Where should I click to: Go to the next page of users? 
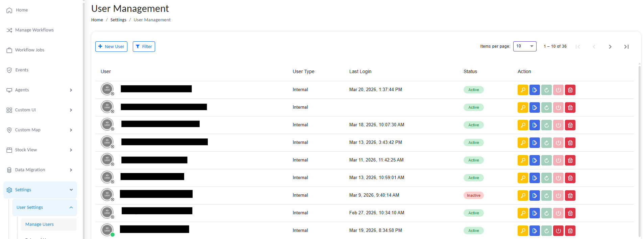point(610,47)
